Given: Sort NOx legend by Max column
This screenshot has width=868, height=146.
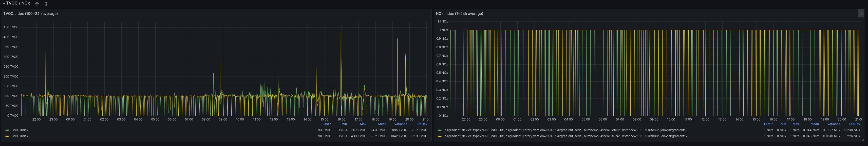Looking at the screenshot, I should coord(796,124).
